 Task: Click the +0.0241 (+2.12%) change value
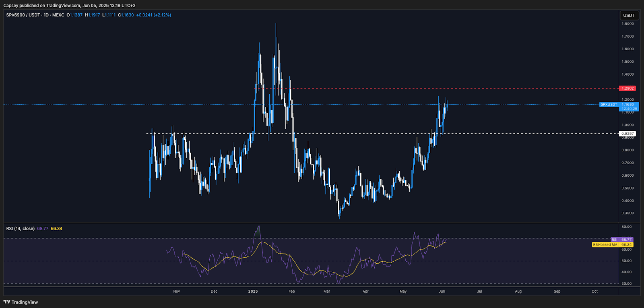click(153, 15)
